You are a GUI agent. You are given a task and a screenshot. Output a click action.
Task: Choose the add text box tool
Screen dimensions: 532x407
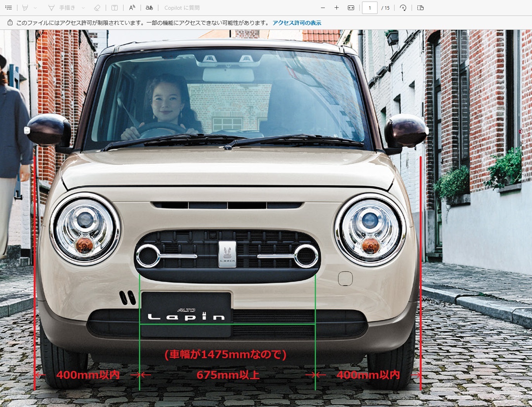[x=115, y=8]
